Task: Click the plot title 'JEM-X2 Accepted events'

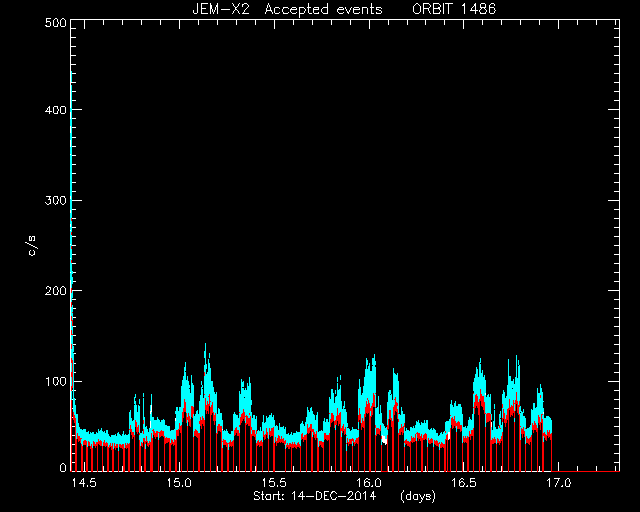Action: [287, 9]
